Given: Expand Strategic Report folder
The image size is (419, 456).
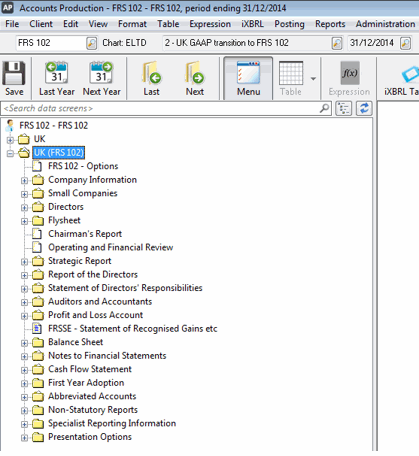Looking at the screenshot, I should (24, 262).
